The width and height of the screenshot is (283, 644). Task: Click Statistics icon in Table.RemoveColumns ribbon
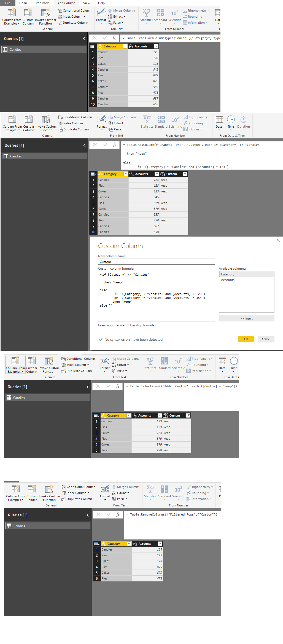[150, 489]
